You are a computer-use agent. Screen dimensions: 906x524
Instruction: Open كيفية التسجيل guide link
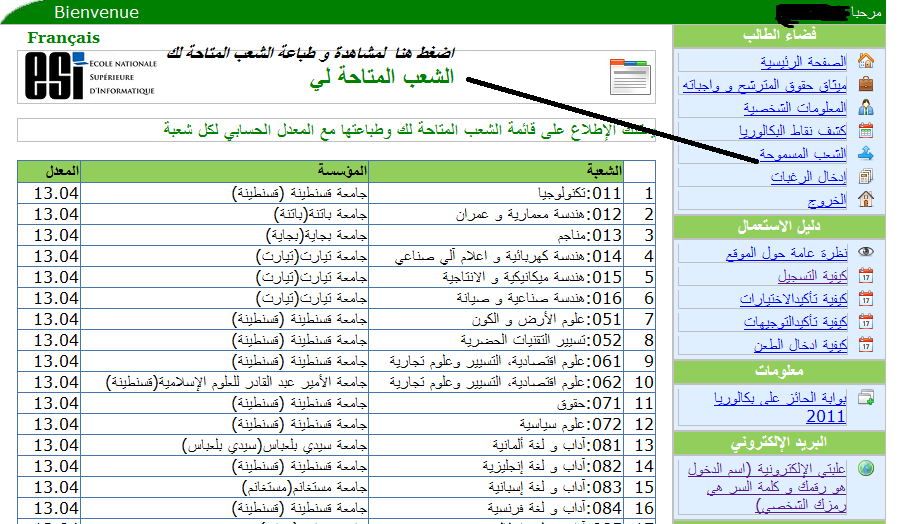click(x=812, y=276)
